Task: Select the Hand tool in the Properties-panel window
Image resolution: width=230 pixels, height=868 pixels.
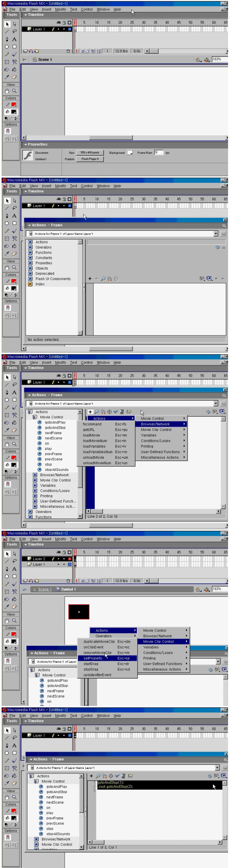Action: 7,91
